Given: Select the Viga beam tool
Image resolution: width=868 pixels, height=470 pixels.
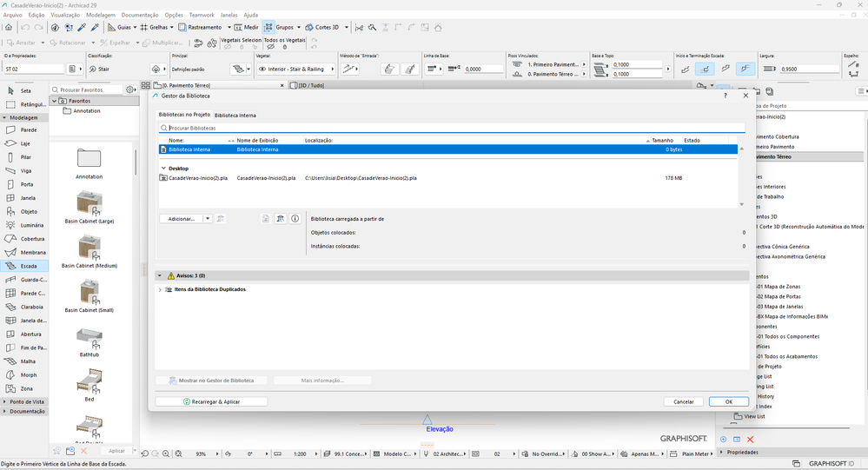Looking at the screenshot, I should pos(23,171).
